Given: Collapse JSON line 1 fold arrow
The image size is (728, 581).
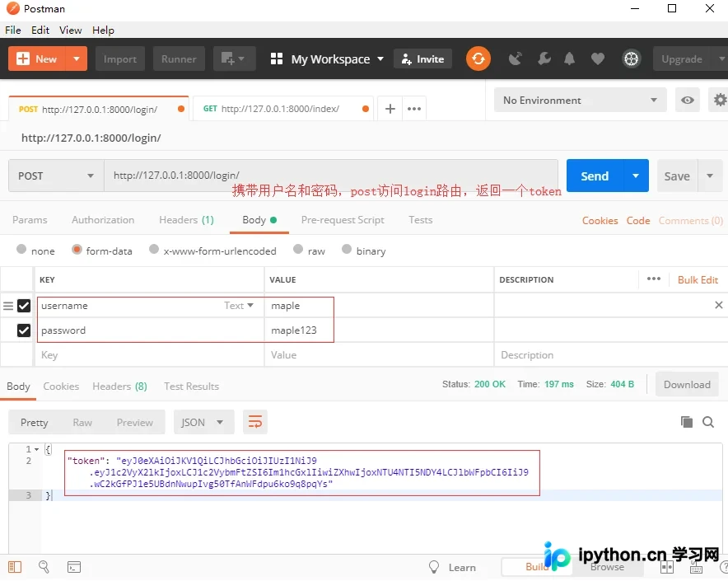Looking at the screenshot, I should (36, 449).
